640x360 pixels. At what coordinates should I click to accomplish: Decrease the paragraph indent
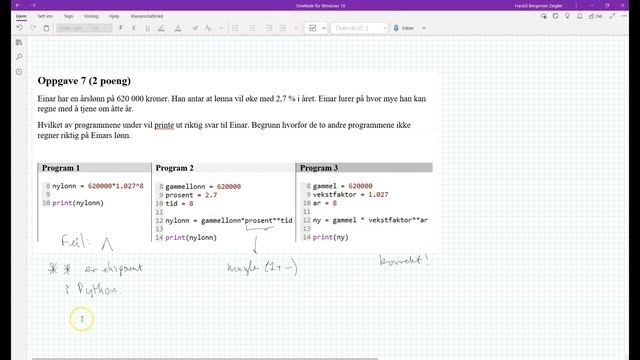pos(269,28)
